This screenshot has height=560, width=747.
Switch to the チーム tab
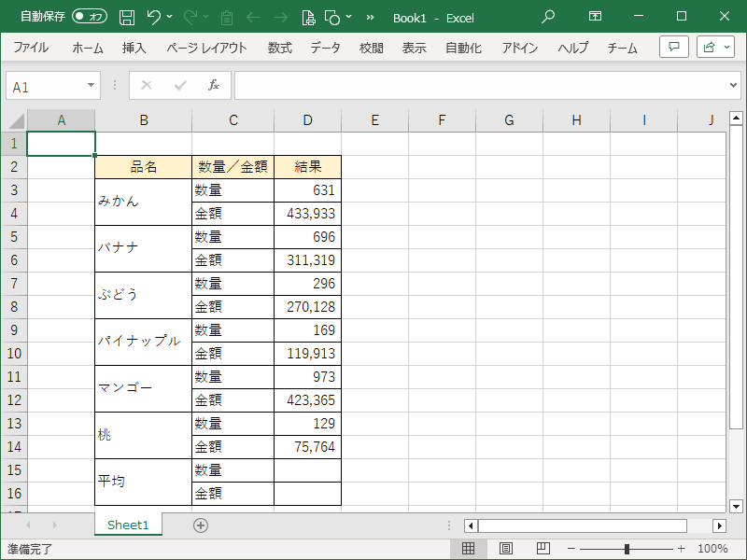tap(622, 48)
